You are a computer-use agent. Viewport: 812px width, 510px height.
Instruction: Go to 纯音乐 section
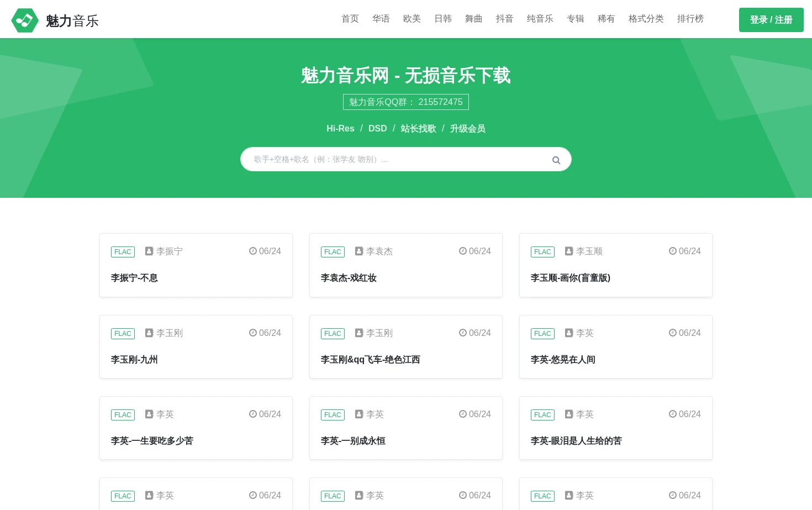[540, 19]
